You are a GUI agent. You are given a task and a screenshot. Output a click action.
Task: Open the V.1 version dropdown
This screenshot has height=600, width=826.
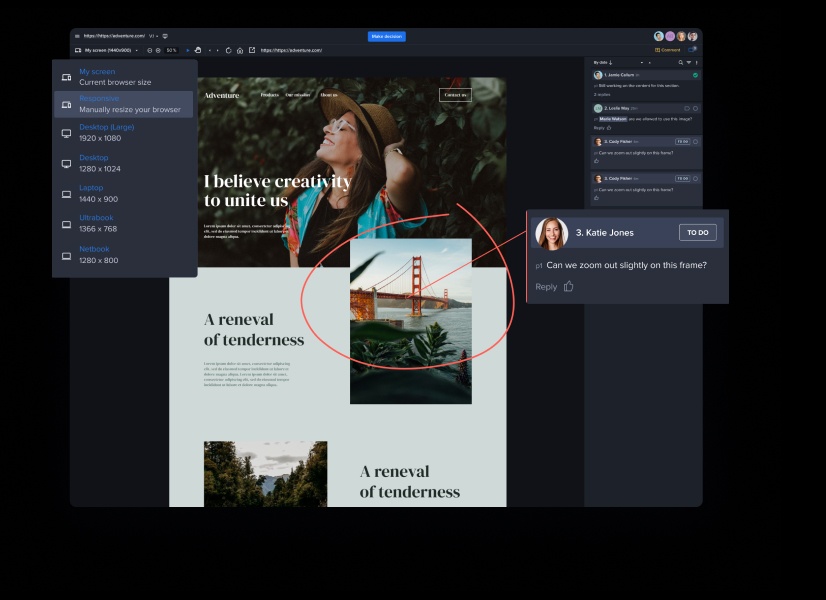154,36
